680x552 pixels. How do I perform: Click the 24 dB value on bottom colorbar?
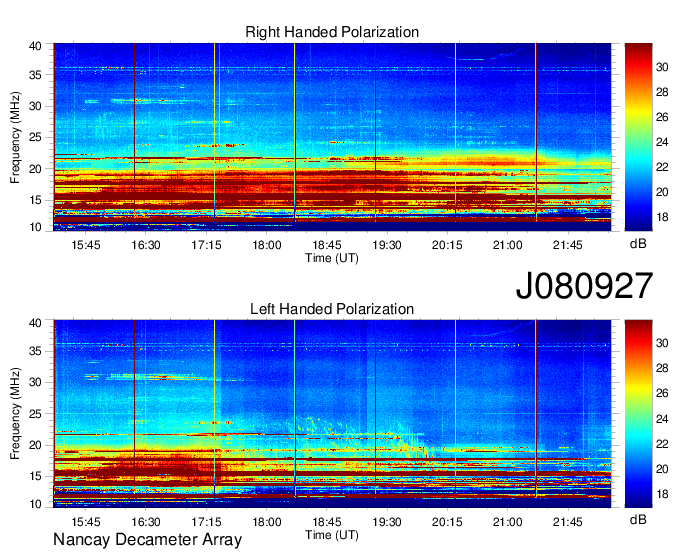[x=662, y=419]
